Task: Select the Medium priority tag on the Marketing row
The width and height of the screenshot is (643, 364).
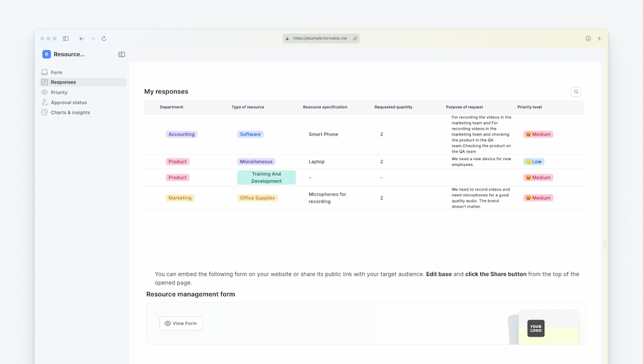Action: 538,197
